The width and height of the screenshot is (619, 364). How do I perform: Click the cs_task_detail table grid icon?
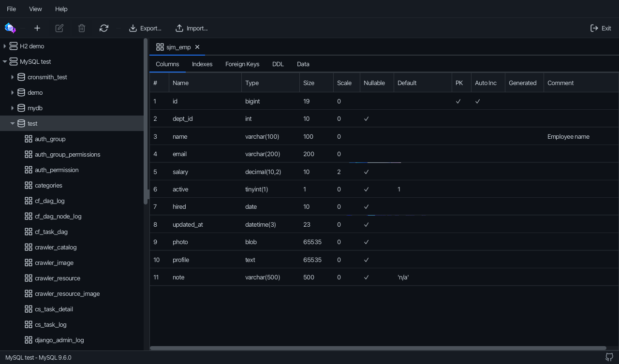29,309
